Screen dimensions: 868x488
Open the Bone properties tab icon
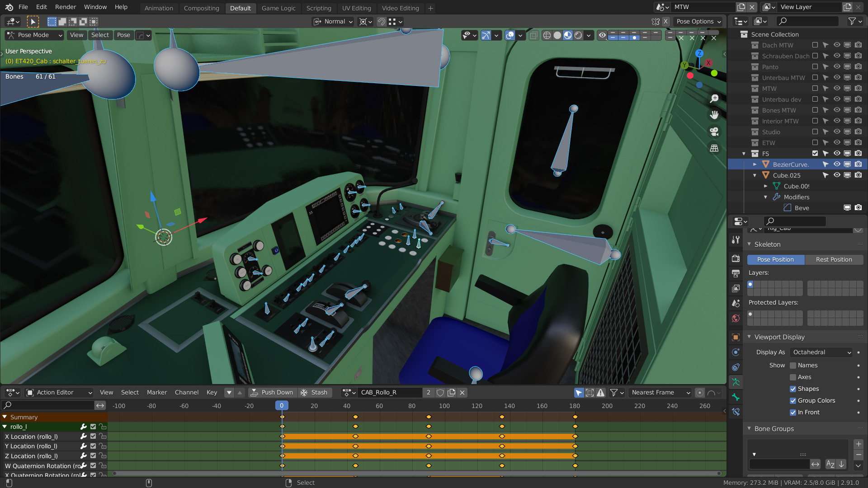[736, 397]
